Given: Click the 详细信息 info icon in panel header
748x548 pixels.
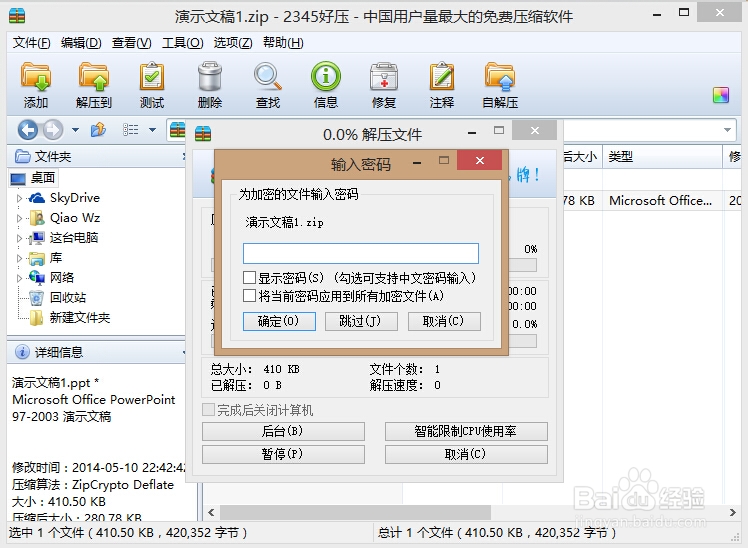Looking at the screenshot, I should coord(22,352).
